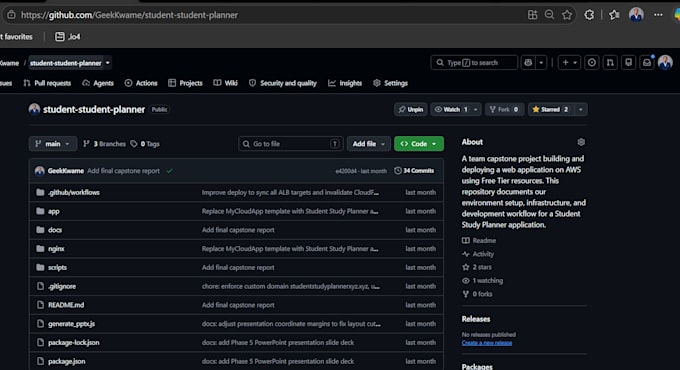Image resolution: width=680 pixels, height=370 pixels.
Task: Open the generate_pptx.js file
Action: point(72,324)
